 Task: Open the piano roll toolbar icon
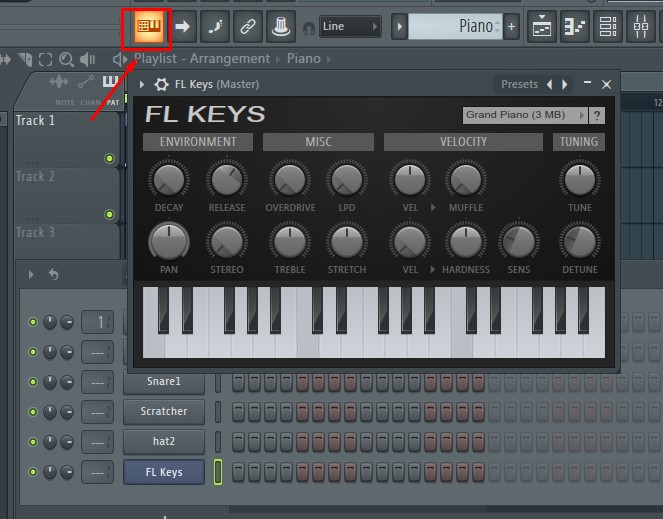point(575,27)
